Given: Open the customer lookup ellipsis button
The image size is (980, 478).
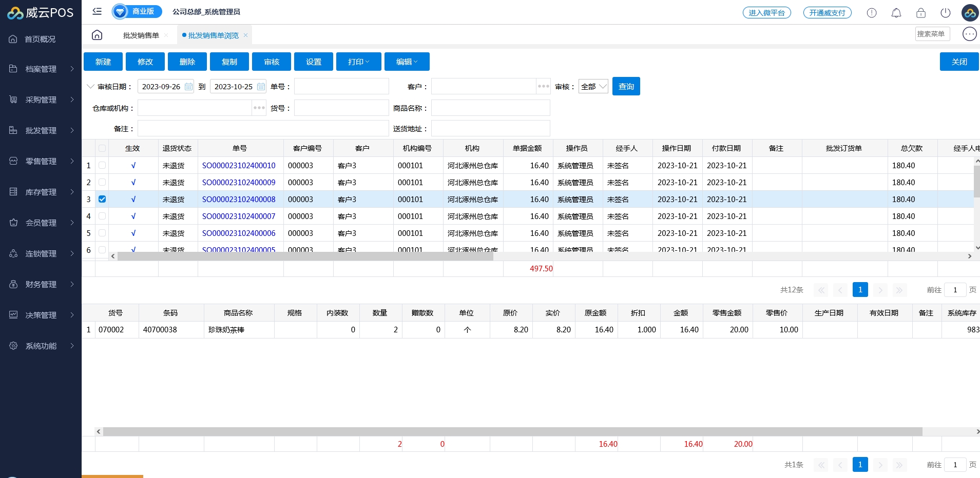Looking at the screenshot, I should [543, 87].
